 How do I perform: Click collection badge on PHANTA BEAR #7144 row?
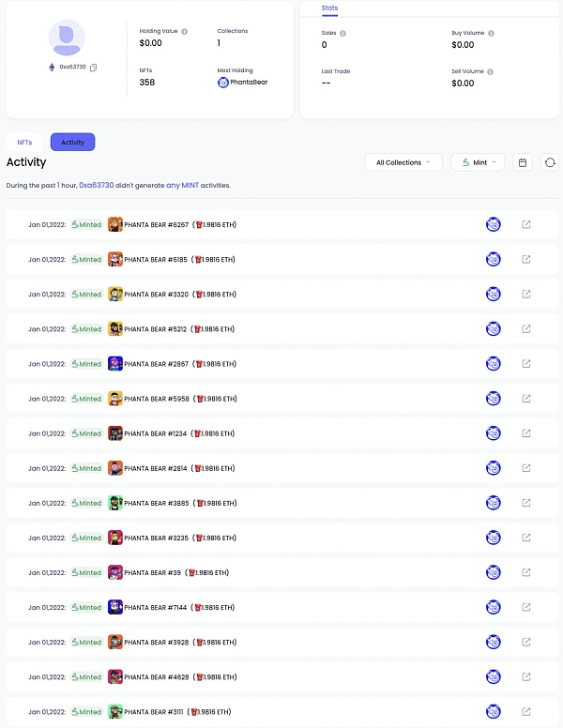493,607
